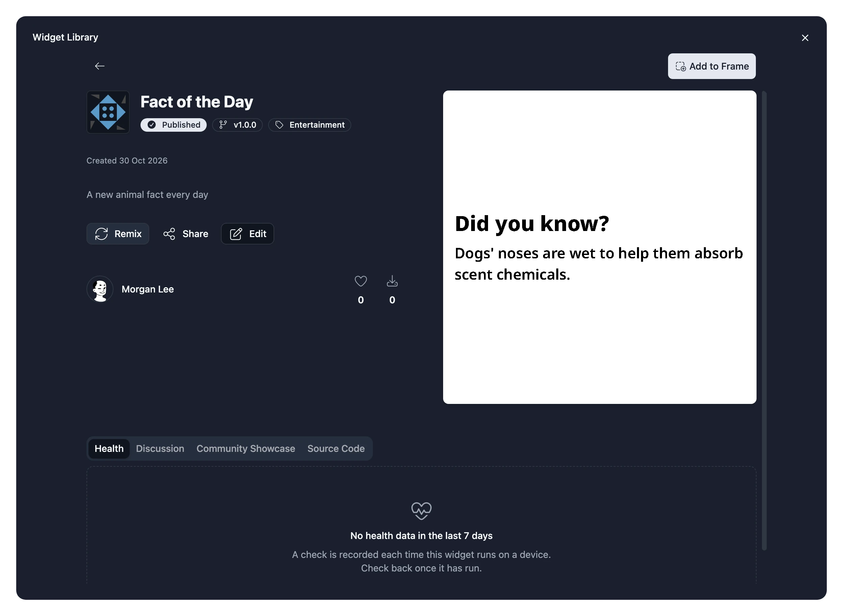View the Source Code tab
This screenshot has width=843, height=616.
coord(336,448)
